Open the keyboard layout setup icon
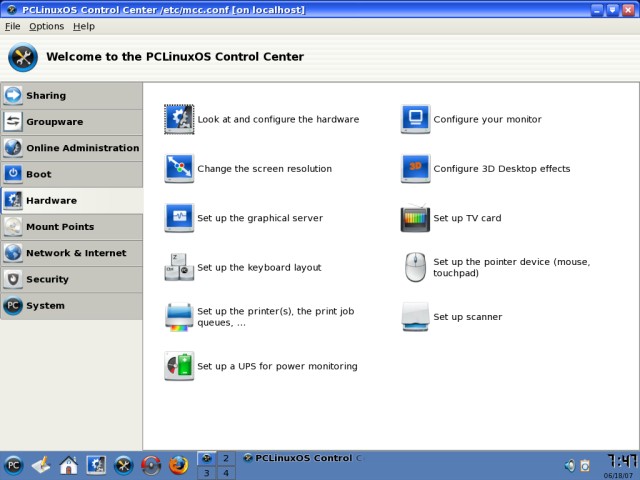This screenshot has height=480, width=640. (x=179, y=267)
